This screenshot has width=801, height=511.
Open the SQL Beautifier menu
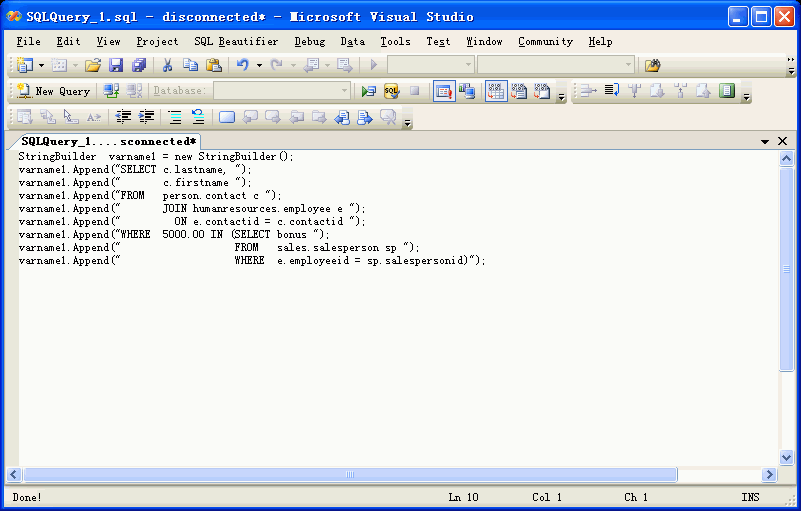click(236, 41)
